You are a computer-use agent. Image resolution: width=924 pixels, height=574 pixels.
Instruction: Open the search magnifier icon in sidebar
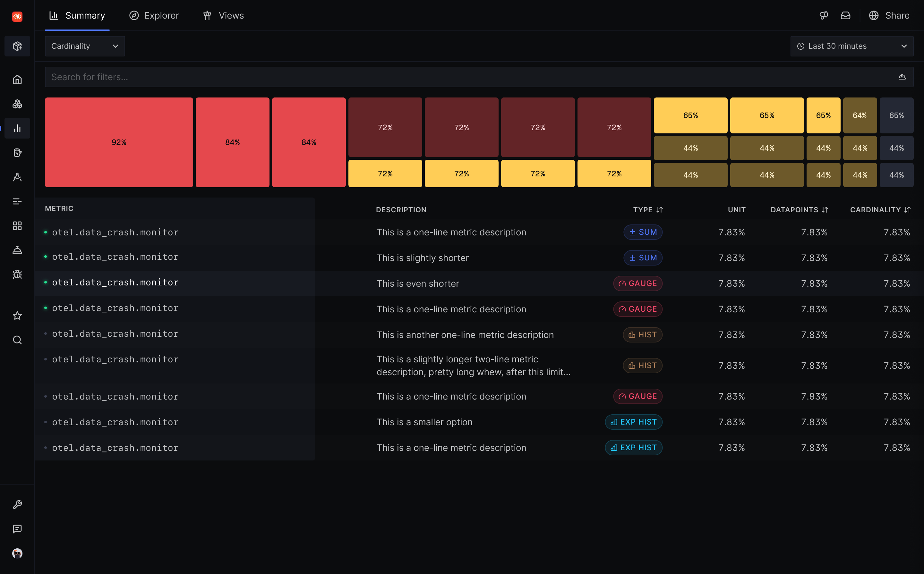pyautogui.click(x=17, y=340)
